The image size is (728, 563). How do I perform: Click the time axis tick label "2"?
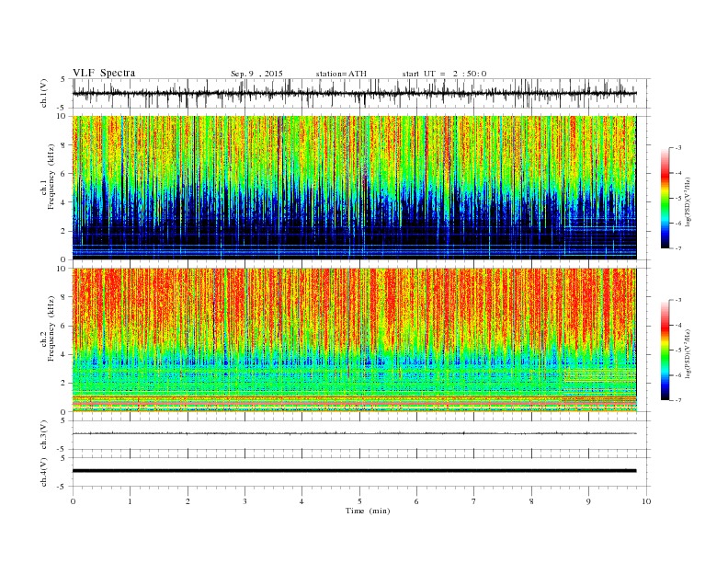click(188, 501)
